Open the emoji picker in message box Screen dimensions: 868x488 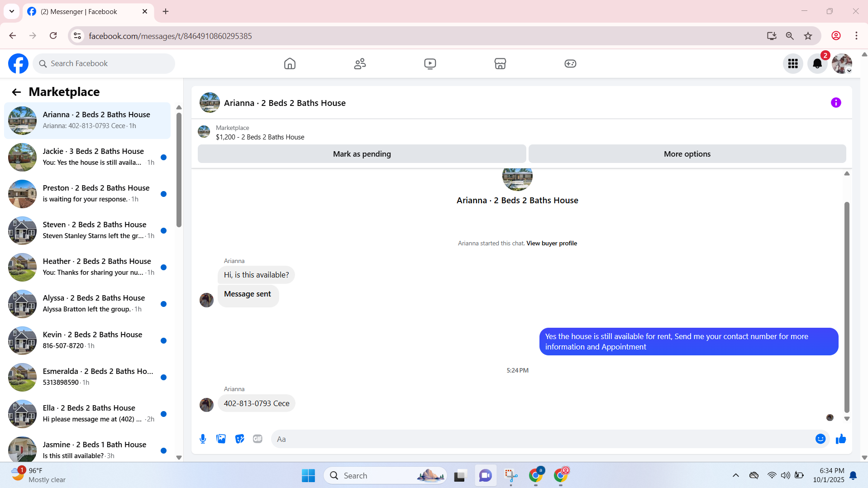(x=820, y=439)
